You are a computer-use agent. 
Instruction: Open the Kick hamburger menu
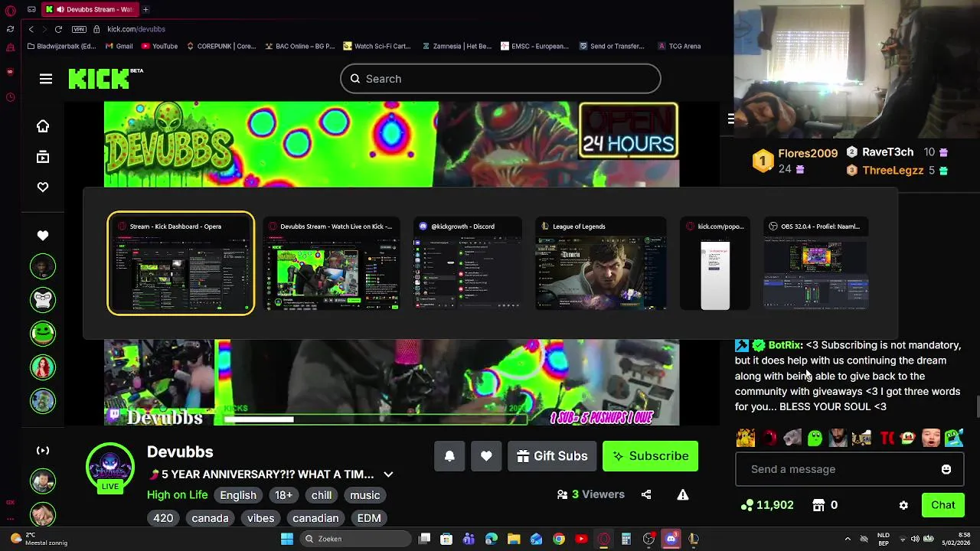46,79
